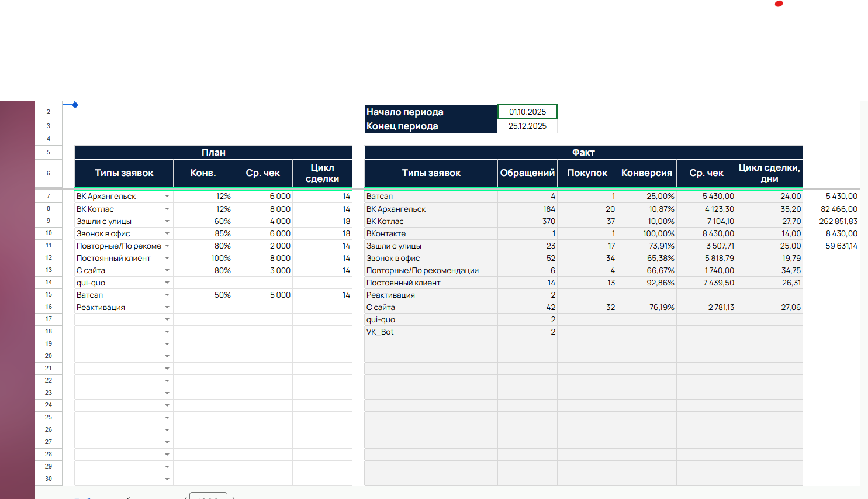Click the Факт table header

pos(583,152)
